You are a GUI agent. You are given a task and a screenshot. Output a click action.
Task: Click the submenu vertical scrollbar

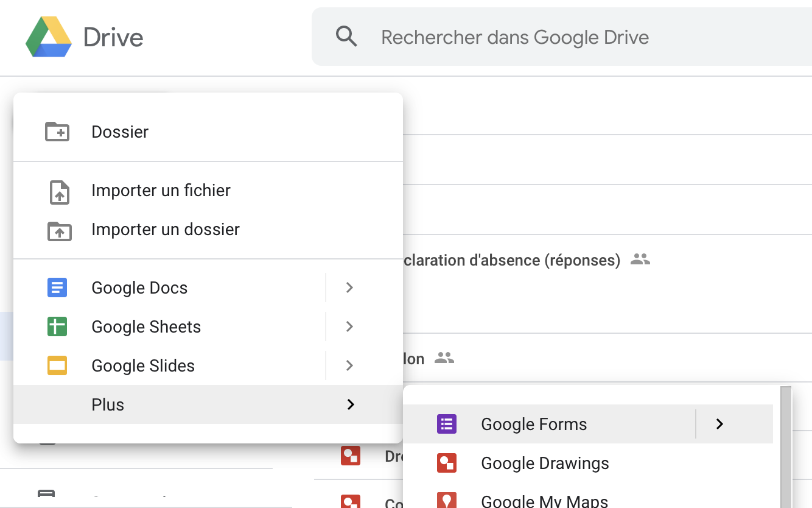tap(786, 447)
